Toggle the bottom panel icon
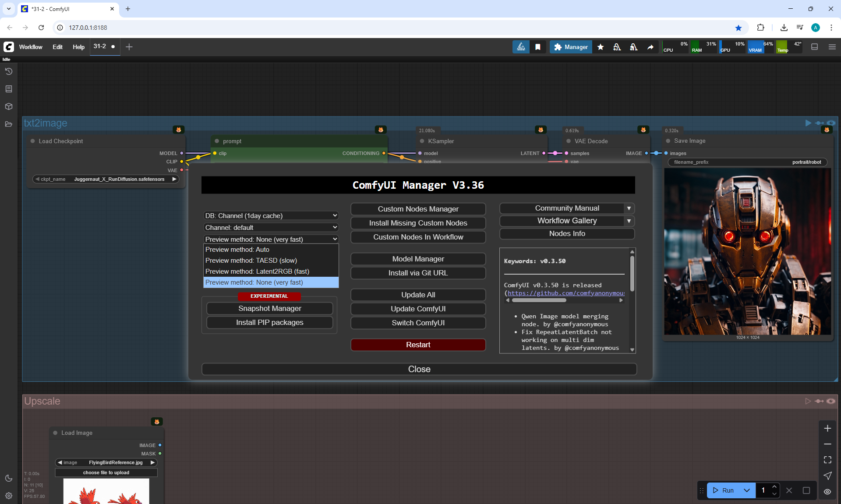 click(x=814, y=47)
